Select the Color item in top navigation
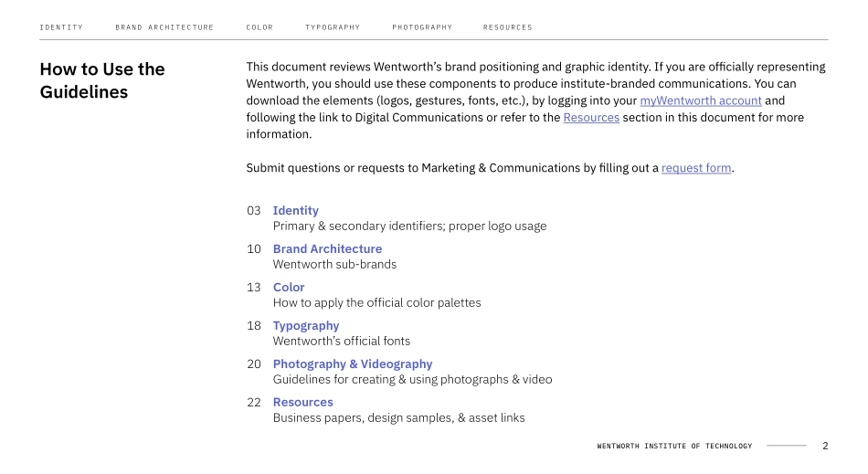The image size is (868, 474). pos(259,27)
